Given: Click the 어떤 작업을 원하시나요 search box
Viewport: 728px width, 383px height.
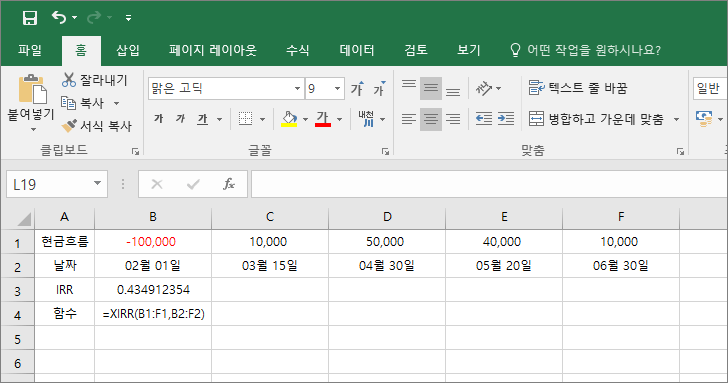Looking at the screenshot, I should coord(585,50).
